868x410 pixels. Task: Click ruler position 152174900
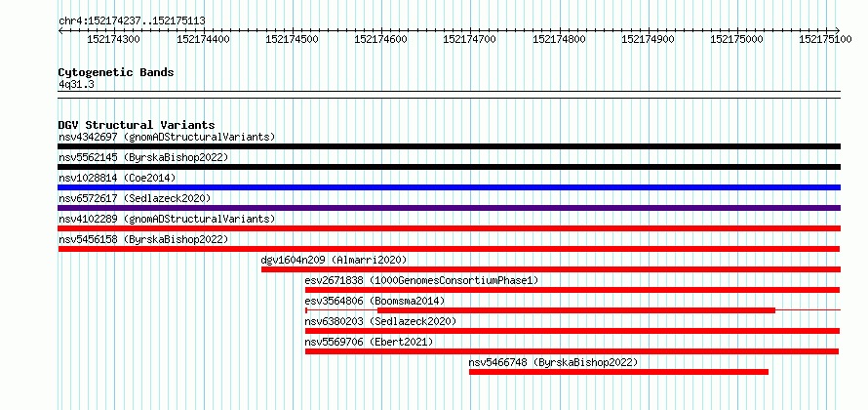coord(648,39)
